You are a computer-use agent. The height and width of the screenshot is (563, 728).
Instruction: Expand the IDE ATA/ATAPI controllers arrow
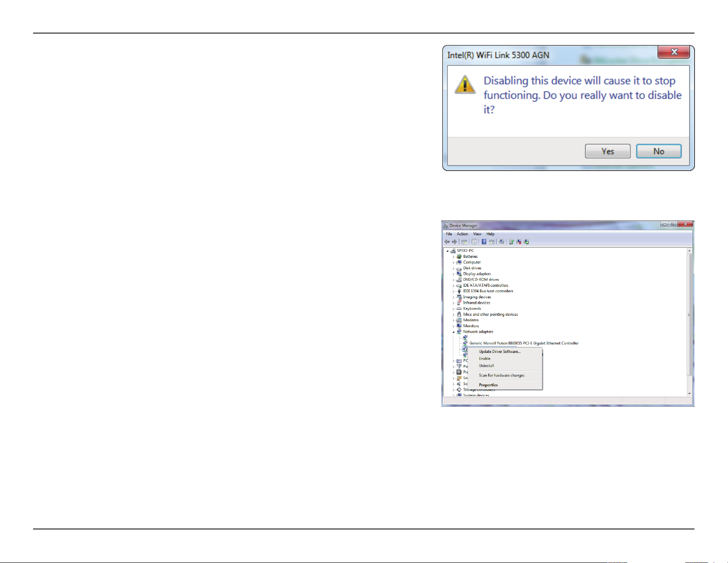(x=453, y=285)
